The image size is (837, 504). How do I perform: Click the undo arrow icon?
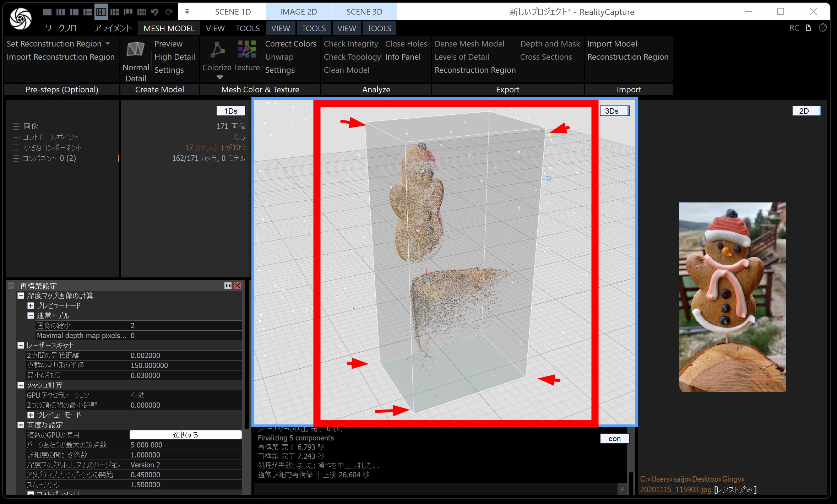click(154, 12)
